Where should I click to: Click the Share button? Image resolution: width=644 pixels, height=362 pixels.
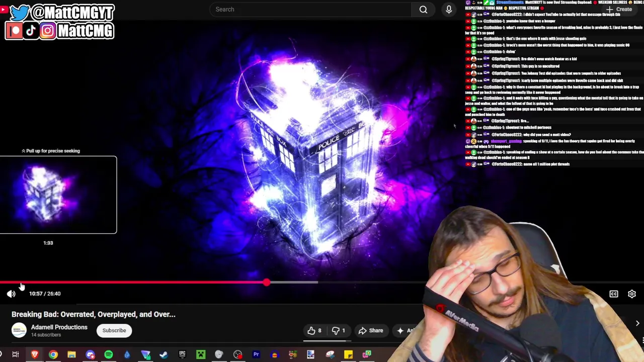pos(371,330)
